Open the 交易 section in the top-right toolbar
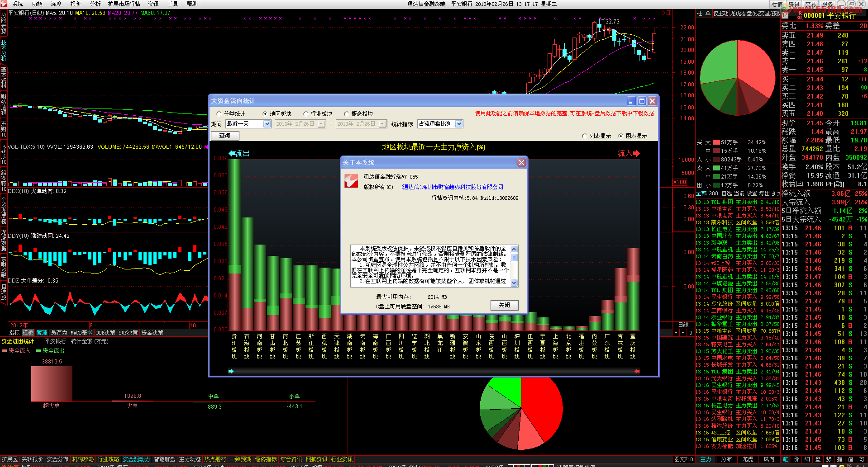The image size is (868, 467). pos(811,4)
